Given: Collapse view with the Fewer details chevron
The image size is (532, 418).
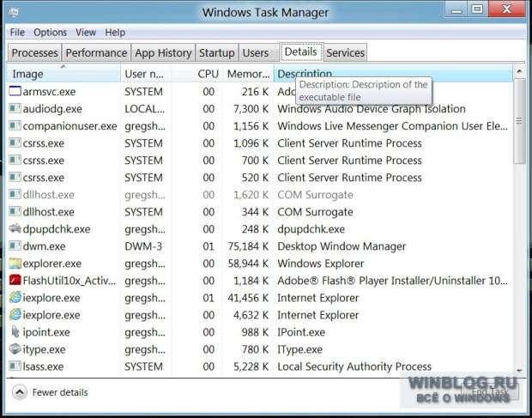Looking at the screenshot, I should point(20,392).
